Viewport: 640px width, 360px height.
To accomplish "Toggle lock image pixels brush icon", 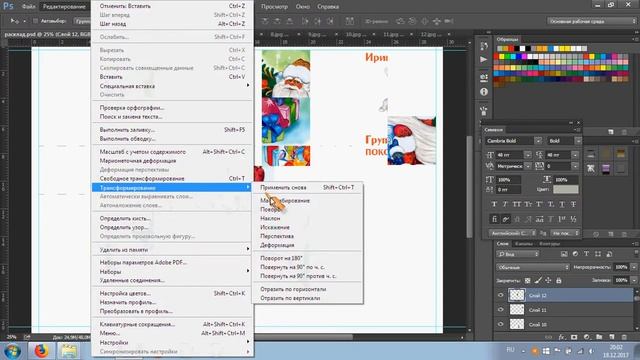I will pos(538,280).
